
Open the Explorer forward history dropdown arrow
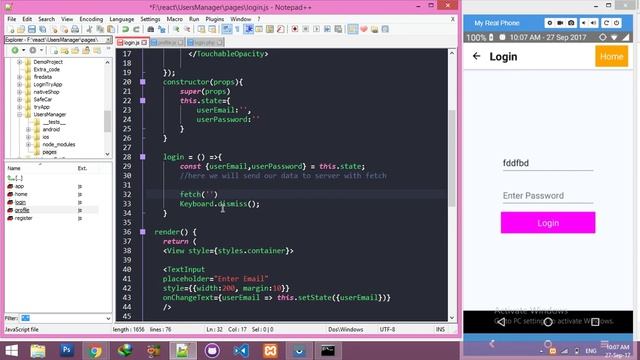(41, 50)
